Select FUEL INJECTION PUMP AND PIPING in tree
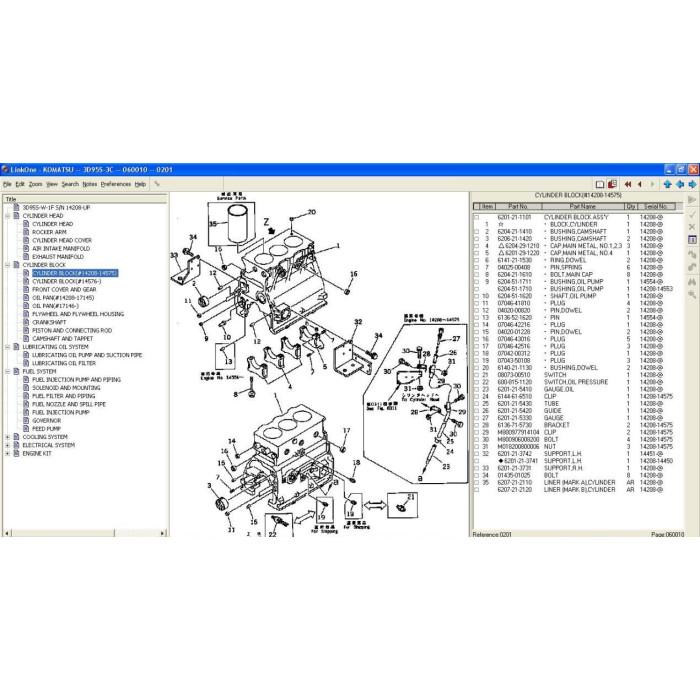 [x=76, y=379]
